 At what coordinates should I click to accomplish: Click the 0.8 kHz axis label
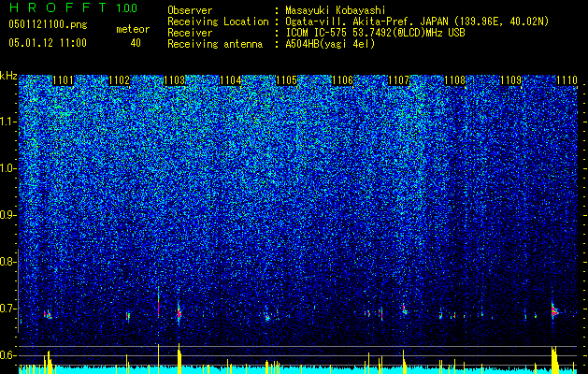point(7,262)
